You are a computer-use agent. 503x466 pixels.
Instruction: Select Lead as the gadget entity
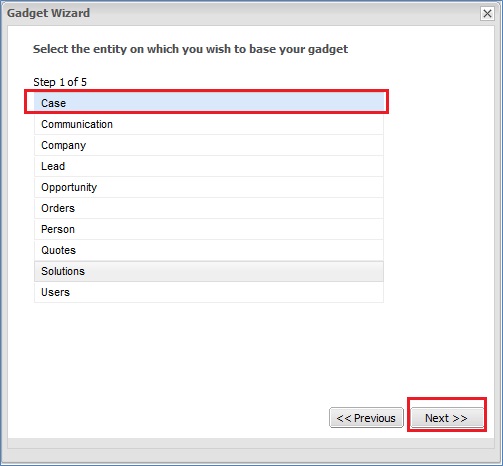click(209, 166)
